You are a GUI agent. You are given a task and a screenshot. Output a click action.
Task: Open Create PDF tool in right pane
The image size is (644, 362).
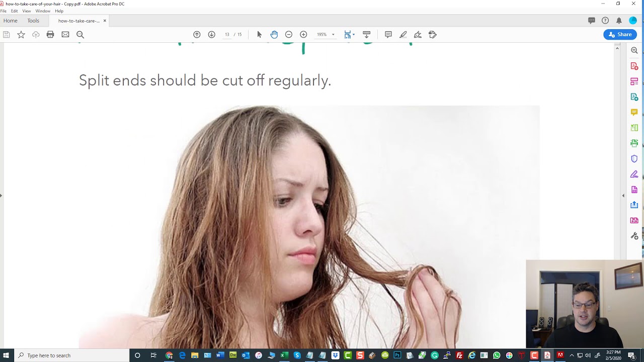(x=634, y=66)
